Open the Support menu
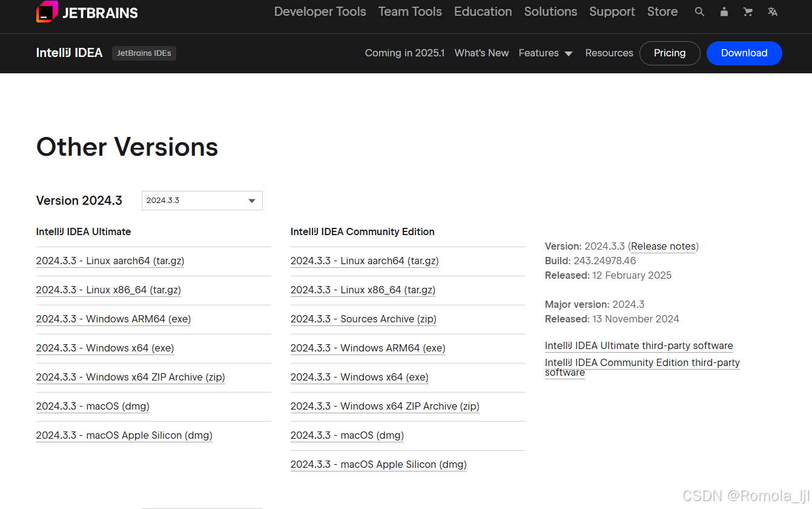812x509 pixels. click(612, 12)
